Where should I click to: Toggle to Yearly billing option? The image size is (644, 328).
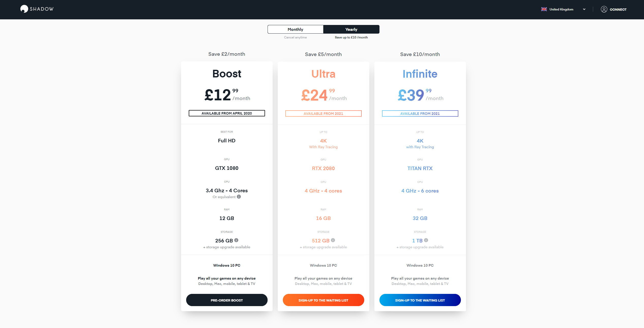[x=351, y=29]
